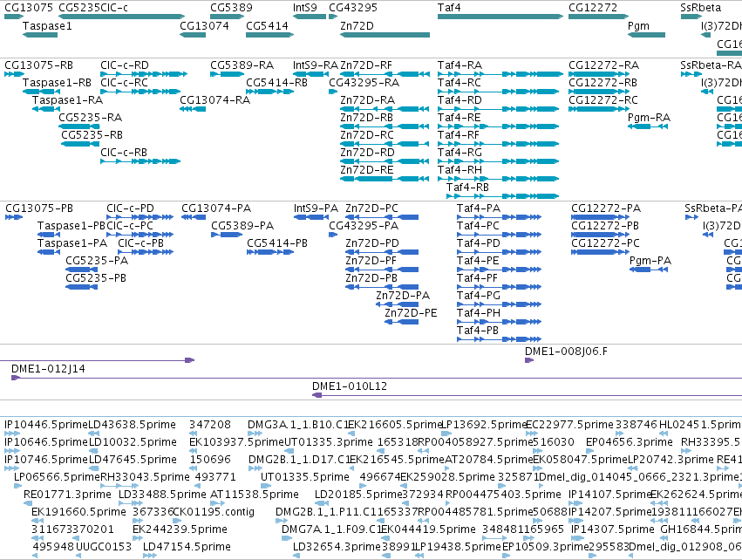Click protein CG12272-PB glyph
Image resolution: width=742 pixels, height=560 pixels.
[x=599, y=235]
